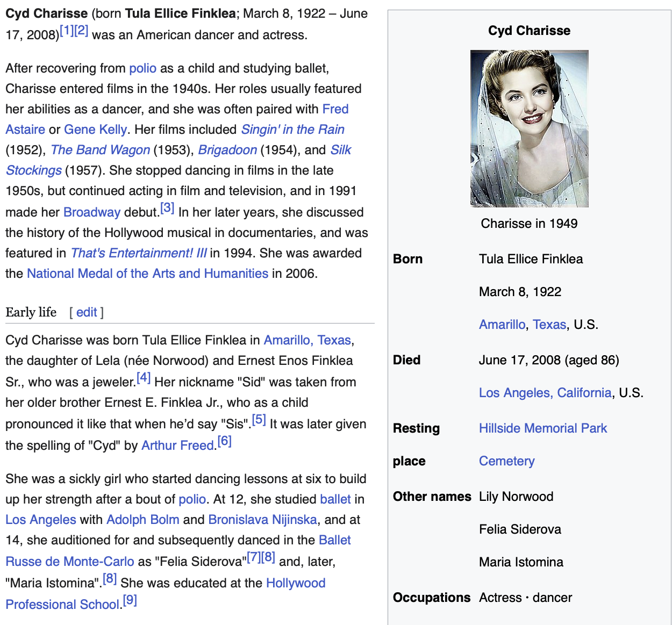Click the Gene Kelly link
Viewport: 672px width, 625px height.
click(95, 130)
